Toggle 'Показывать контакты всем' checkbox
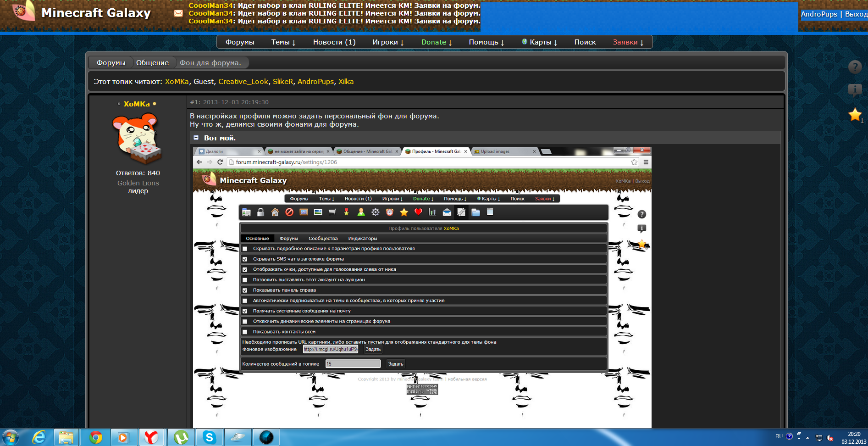Screen dimensions: 868x446 coord(245,332)
